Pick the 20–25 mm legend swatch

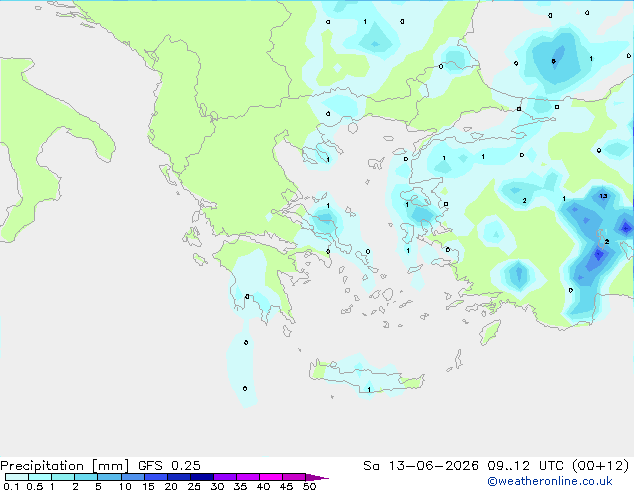(179, 477)
